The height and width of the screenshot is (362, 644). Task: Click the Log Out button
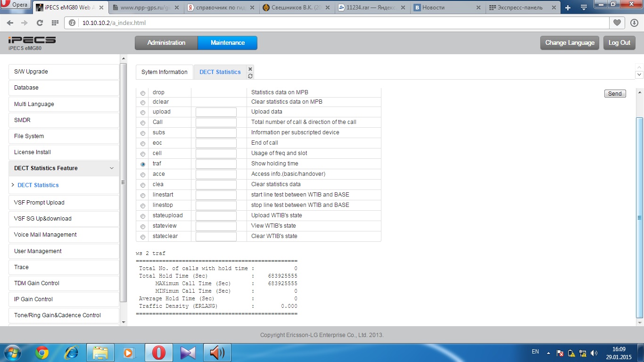point(619,42)
